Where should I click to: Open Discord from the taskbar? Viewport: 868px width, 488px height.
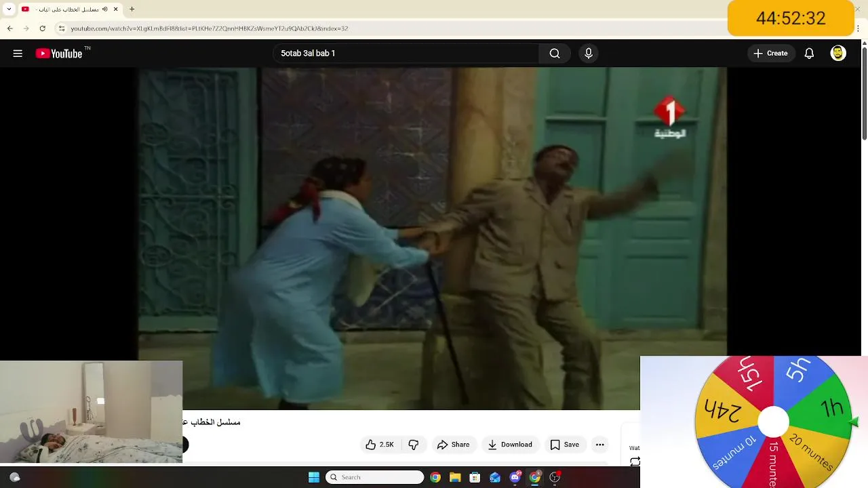tap(515, 477)
